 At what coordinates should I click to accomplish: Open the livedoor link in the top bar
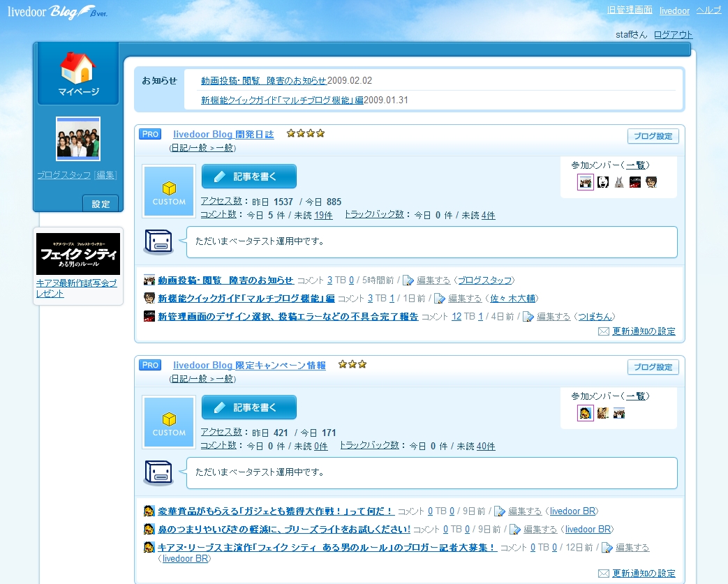click(x=674, y=10)
